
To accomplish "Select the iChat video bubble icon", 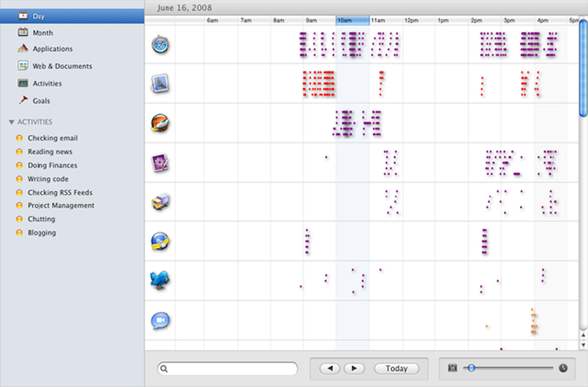I will (160, 321).
